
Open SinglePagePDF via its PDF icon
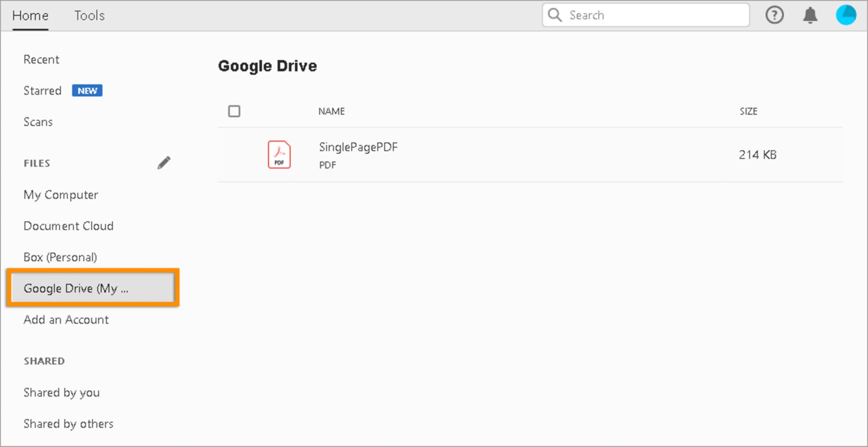coord(279,154)
